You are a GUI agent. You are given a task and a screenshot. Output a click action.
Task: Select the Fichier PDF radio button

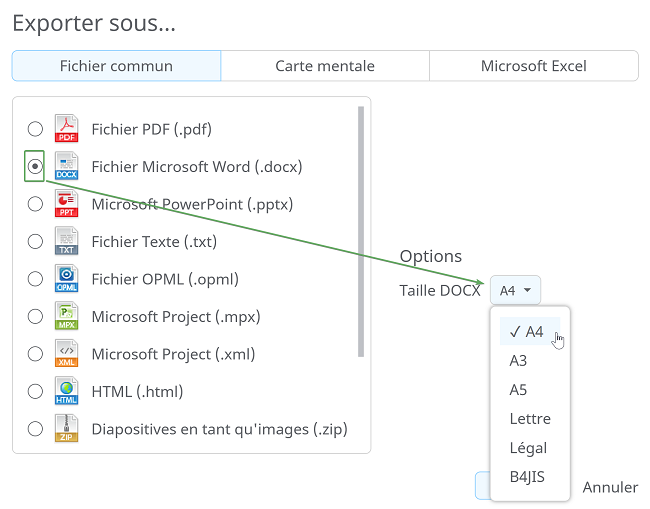(35, 129)
